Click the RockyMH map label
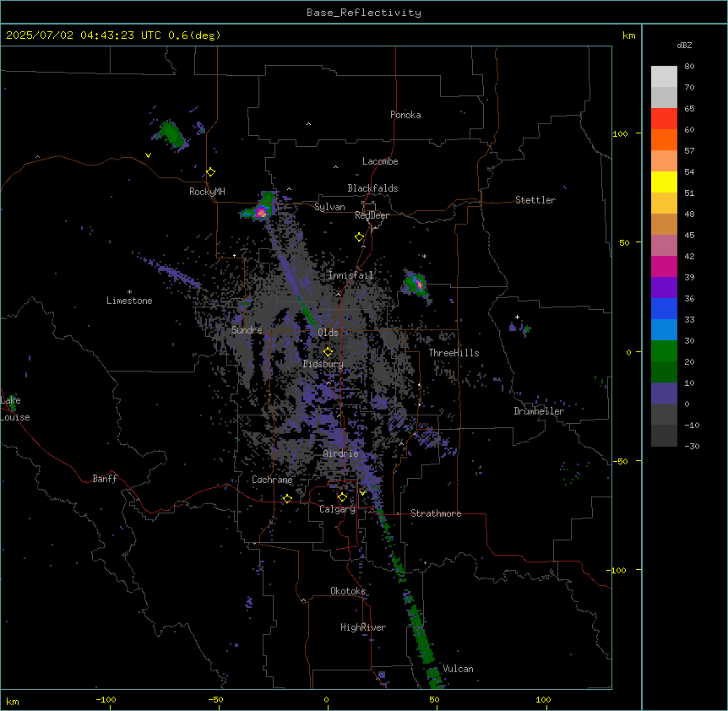728x711 pixels. [x=207, y=192]
